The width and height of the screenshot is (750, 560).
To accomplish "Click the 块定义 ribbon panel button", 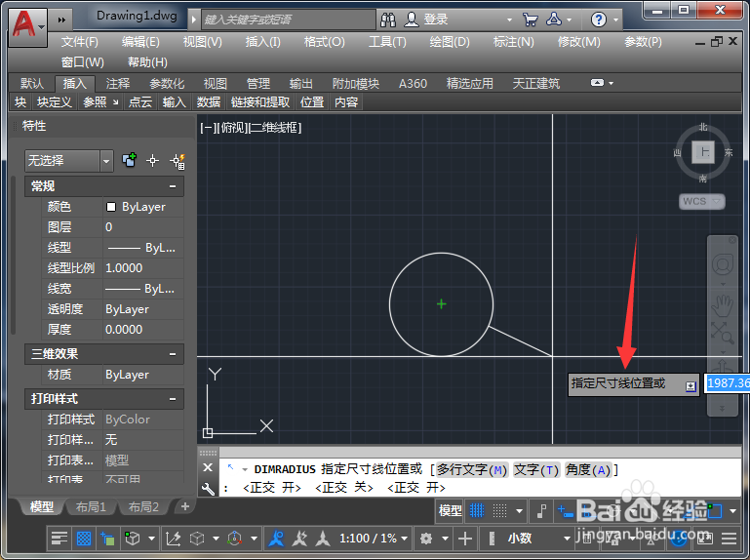I will tap(54, 101).
